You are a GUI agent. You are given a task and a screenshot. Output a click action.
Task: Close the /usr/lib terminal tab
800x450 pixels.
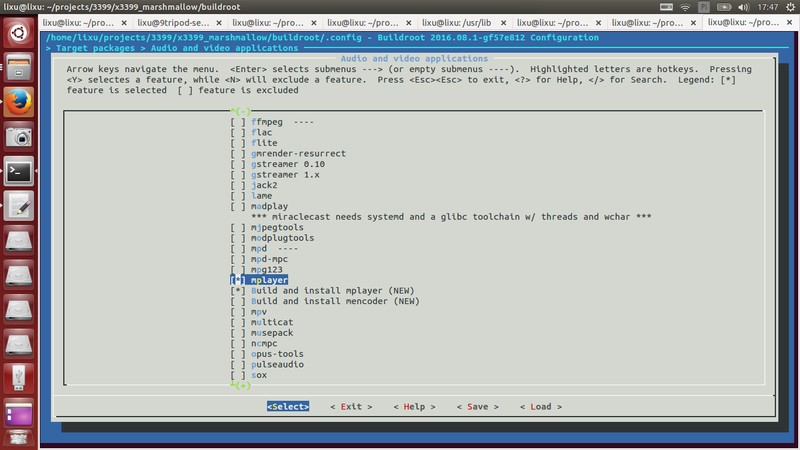(x=506, y=21)
